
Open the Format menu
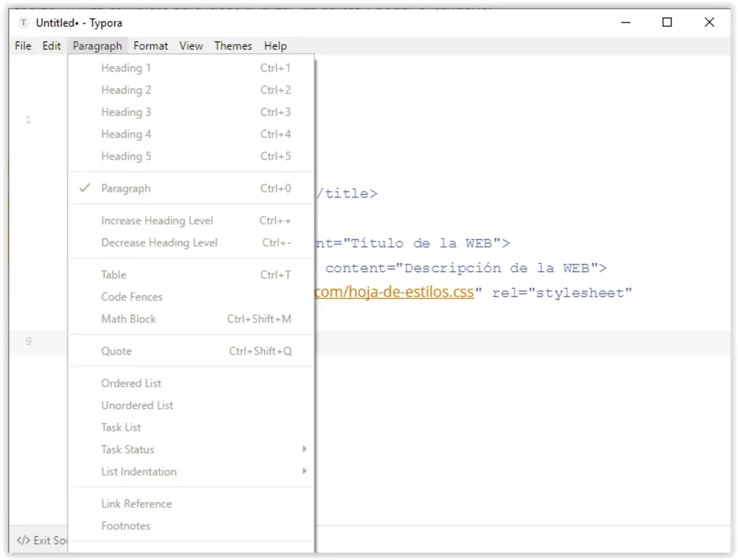tap(151, 45)
